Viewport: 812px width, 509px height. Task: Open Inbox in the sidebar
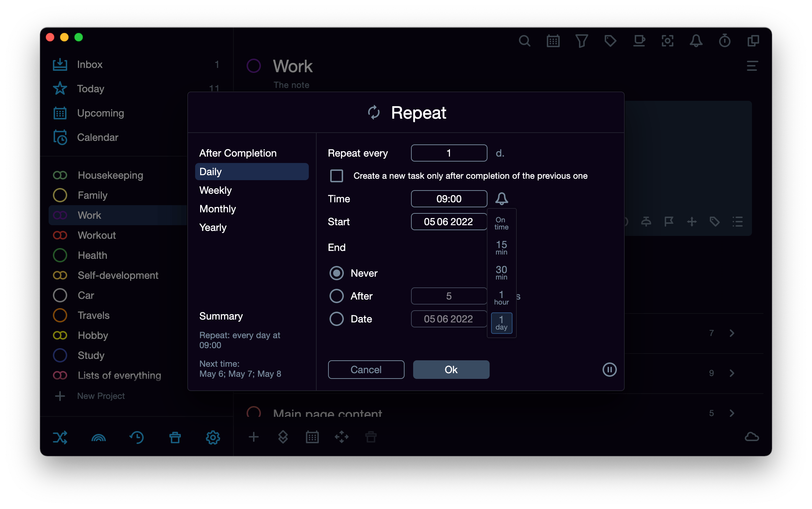click(136, 64)
